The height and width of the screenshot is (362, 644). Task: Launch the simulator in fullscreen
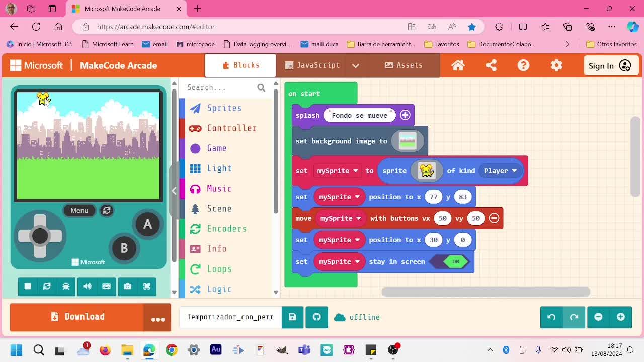click(147, 286)
